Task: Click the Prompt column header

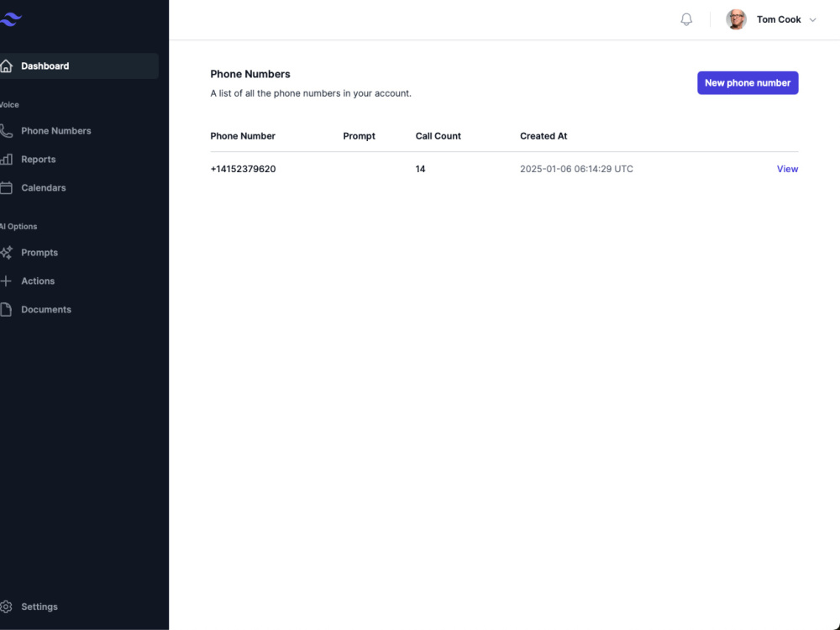Action: coord(359,136)
